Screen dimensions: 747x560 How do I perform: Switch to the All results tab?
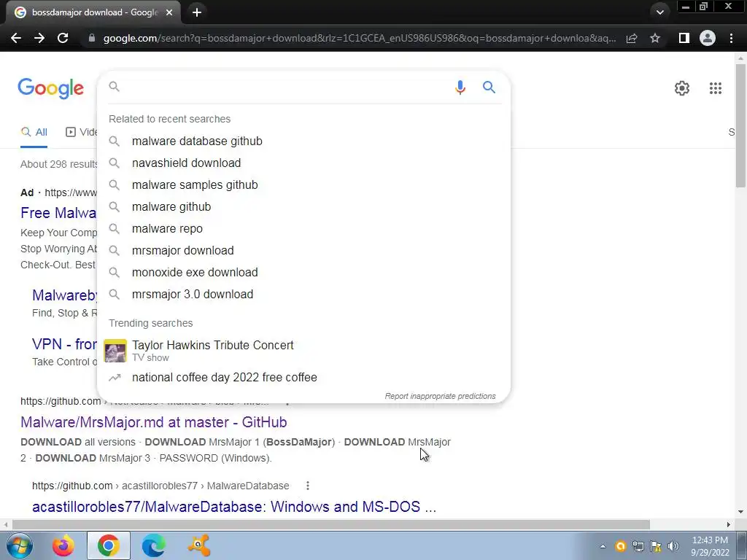point(34,132)
